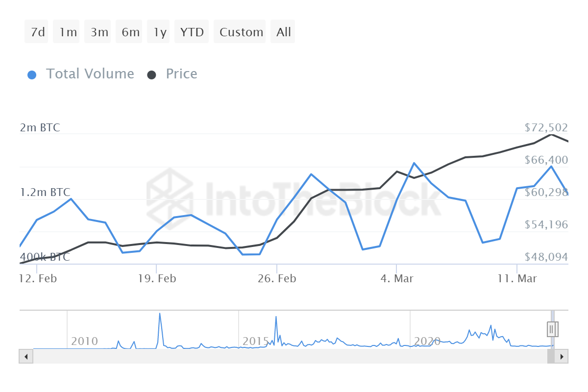Click the 2020 region in navigator
The image size is (588, 392).
point(427,341)
